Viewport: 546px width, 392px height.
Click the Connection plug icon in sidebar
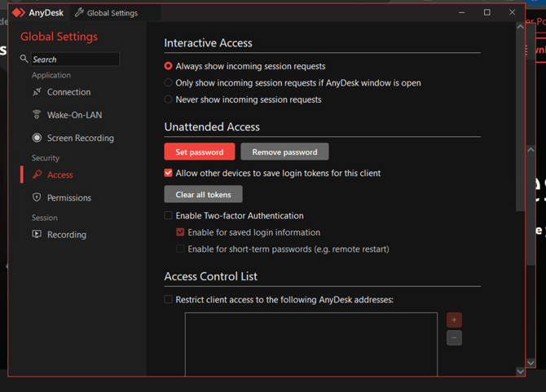[37, 92]
